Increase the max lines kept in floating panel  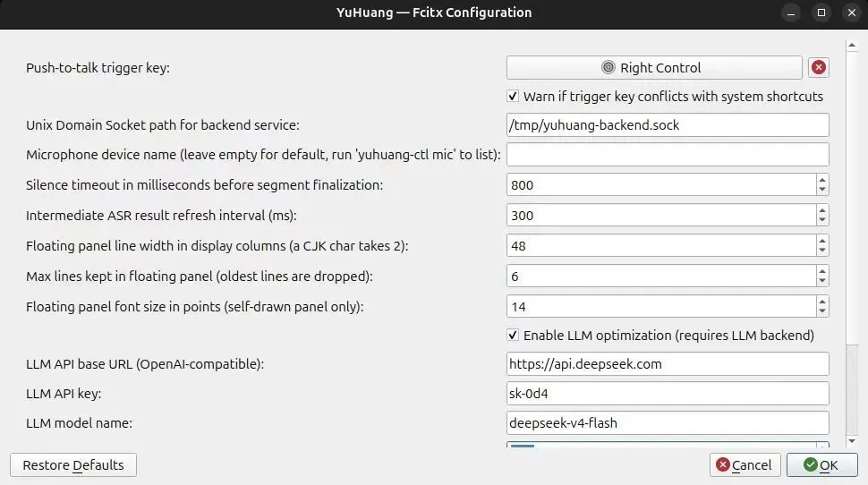(x=822, y=271)
